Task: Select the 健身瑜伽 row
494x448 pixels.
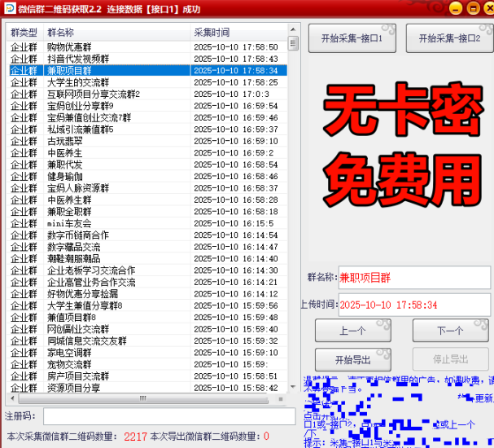Action: point(146,176)
